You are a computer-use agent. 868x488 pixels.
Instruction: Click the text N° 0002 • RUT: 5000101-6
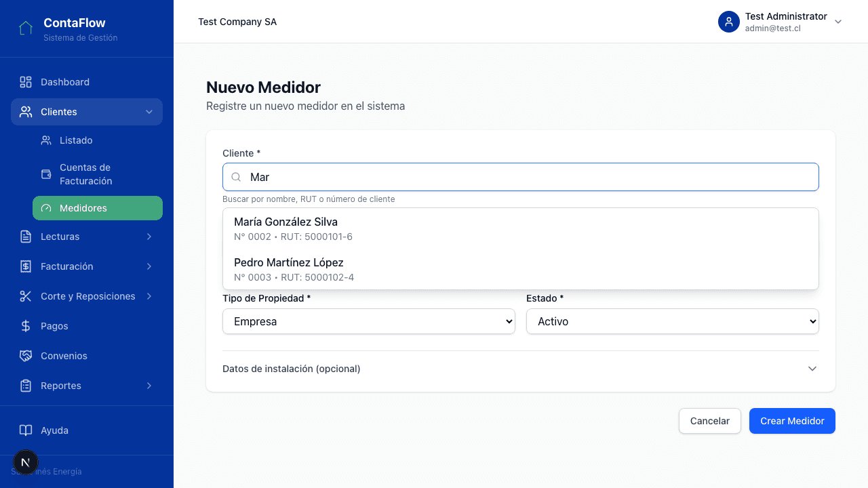point(293,237)
